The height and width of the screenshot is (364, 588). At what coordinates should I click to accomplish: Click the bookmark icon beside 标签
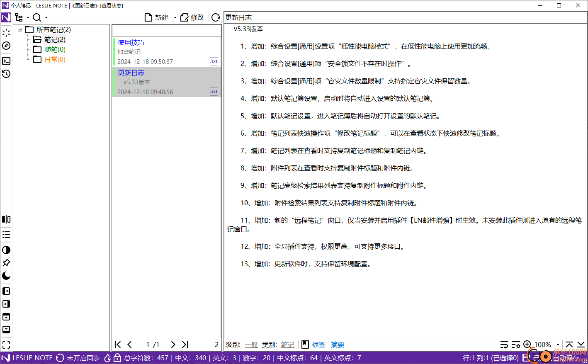pyautogui.click(x=305, y=345)
